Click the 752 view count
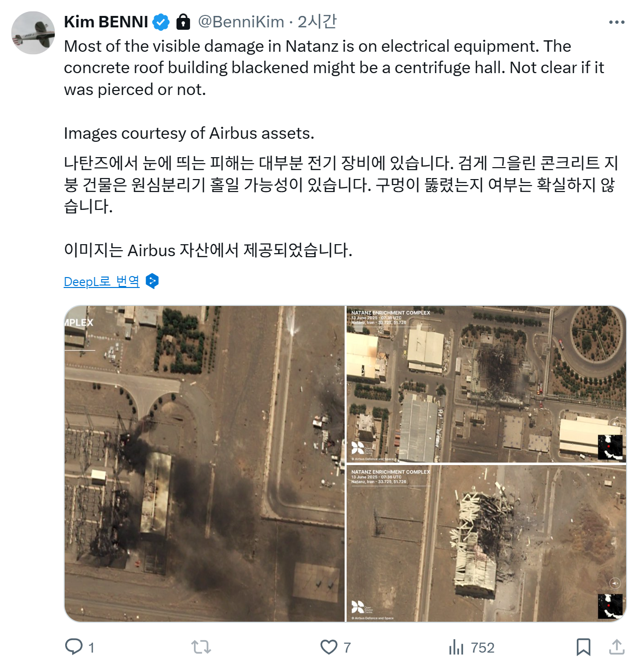 [x=482, y=648]
